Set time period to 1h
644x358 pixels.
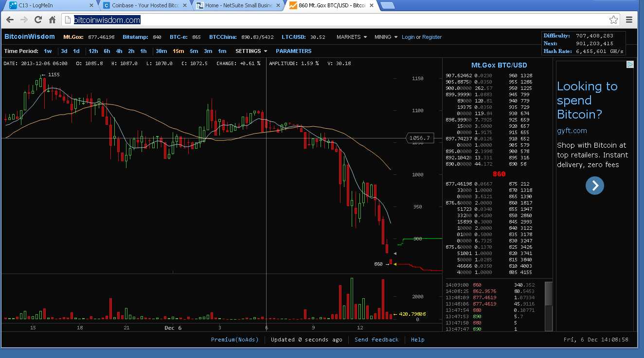[143, 51]
